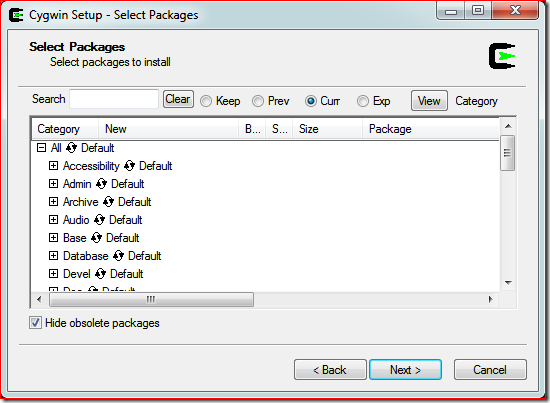The image size is (550, 403).
Task: Click the cycle icon beside Admin category
Action: (x=101, y=183)
